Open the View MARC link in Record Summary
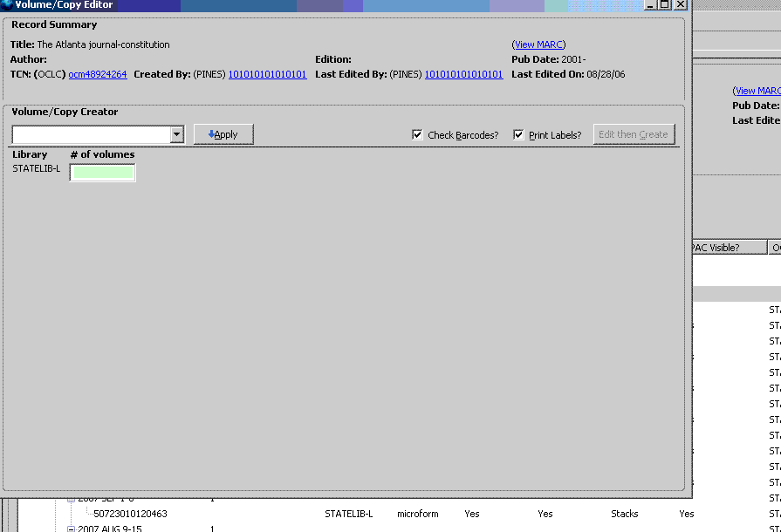This screenshot has width=781, height=532. click(538, 44)
